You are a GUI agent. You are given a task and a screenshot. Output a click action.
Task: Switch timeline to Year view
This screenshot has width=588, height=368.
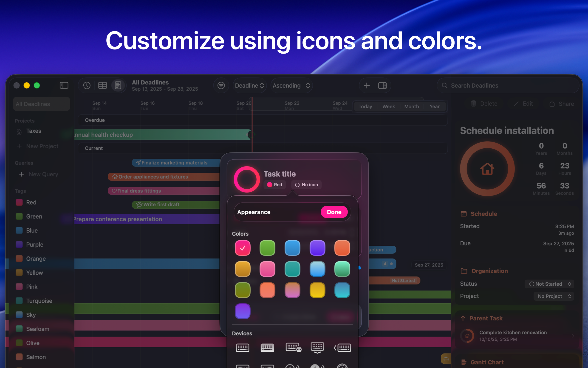tap(434, 106)
